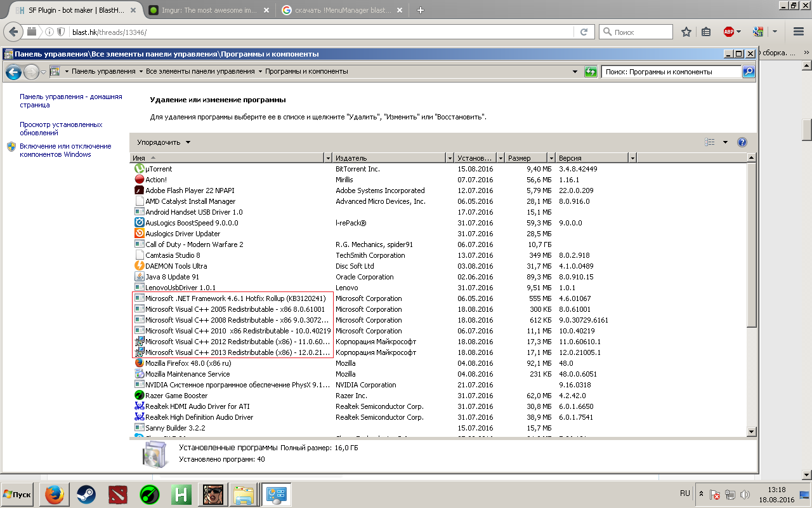
Task: Click the Auslogics Driver Updater icon
Action: (140, 234)
